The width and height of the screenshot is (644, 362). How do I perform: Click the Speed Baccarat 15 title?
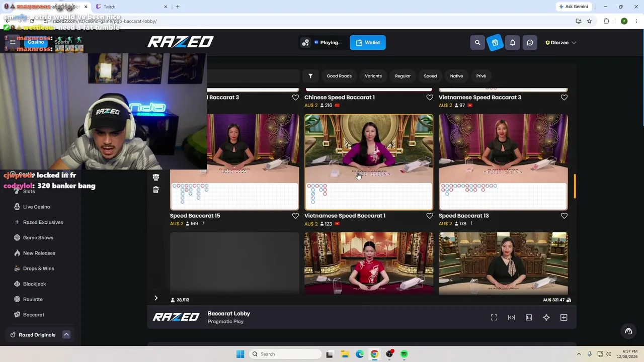195,216
